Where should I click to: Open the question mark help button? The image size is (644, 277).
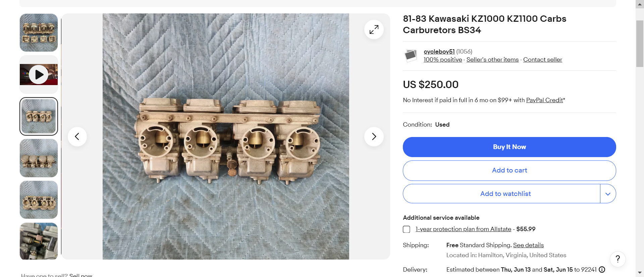[x=618, y=259]
